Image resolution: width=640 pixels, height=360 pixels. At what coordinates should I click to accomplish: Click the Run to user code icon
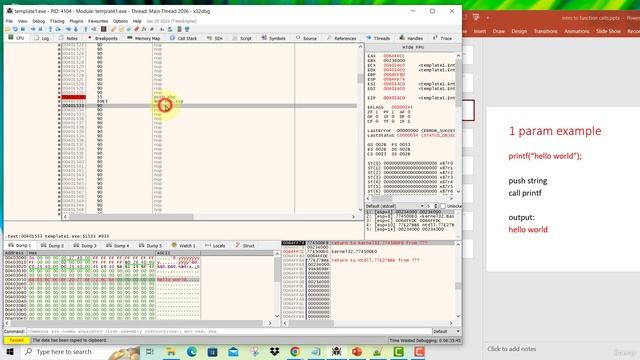point(93,29)
